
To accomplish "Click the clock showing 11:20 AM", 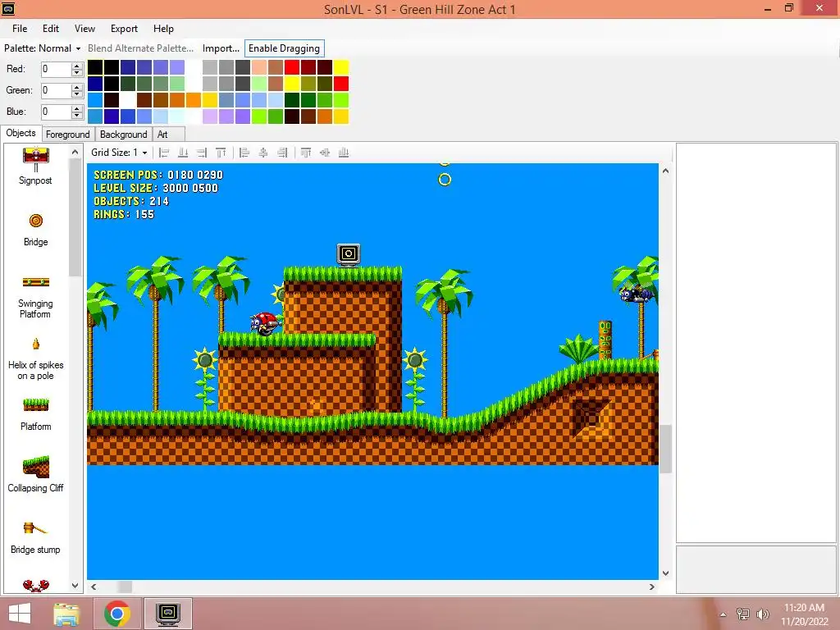I will (x=804, y=608).
